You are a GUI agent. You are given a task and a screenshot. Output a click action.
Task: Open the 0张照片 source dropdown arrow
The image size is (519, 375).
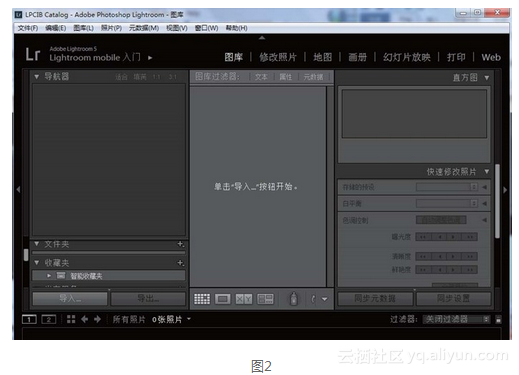point(189,319)
